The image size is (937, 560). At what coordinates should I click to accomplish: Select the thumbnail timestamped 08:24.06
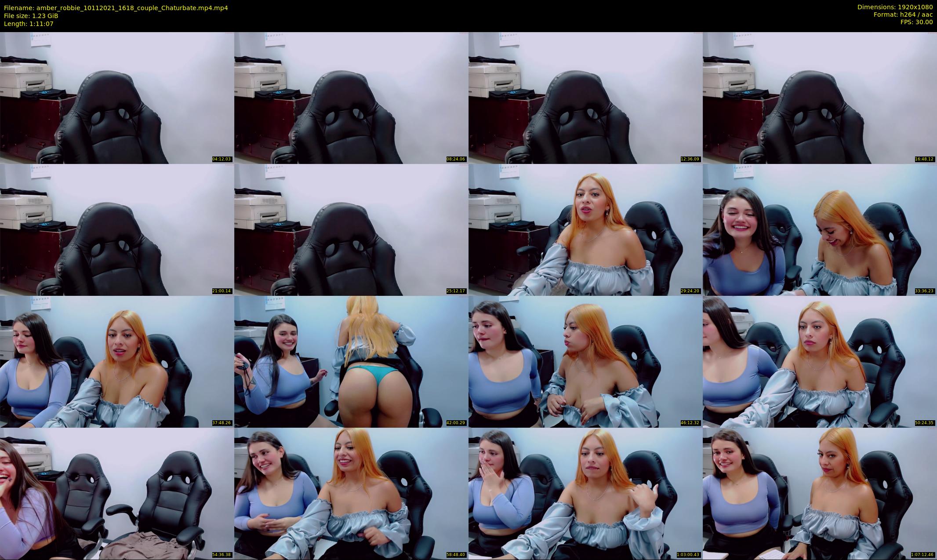pos(351,98)
